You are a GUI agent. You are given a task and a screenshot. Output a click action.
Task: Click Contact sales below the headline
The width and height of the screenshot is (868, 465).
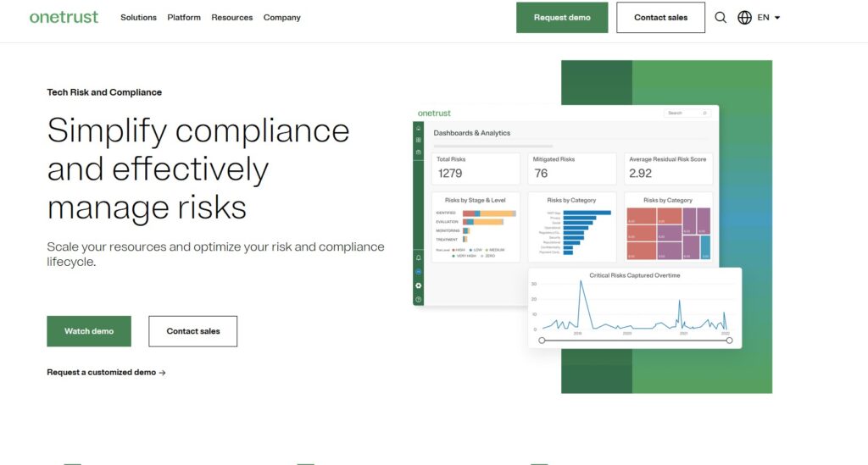pyautogui.click(x=192, y=331)
